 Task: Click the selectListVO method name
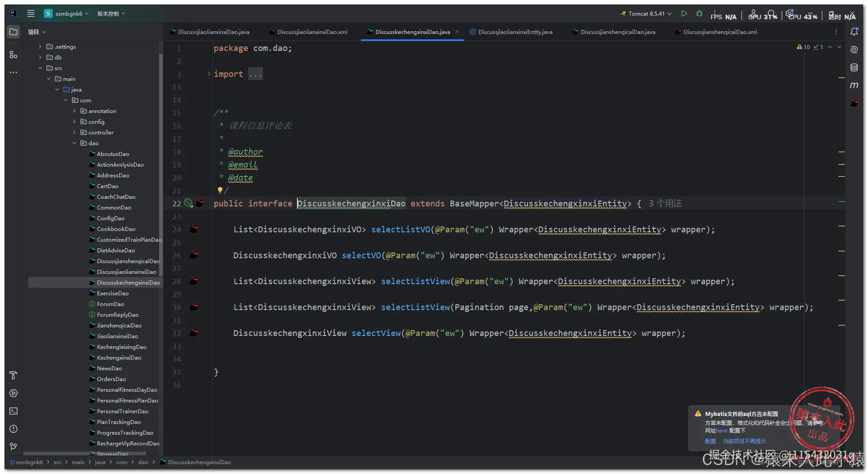click(401, 230)
